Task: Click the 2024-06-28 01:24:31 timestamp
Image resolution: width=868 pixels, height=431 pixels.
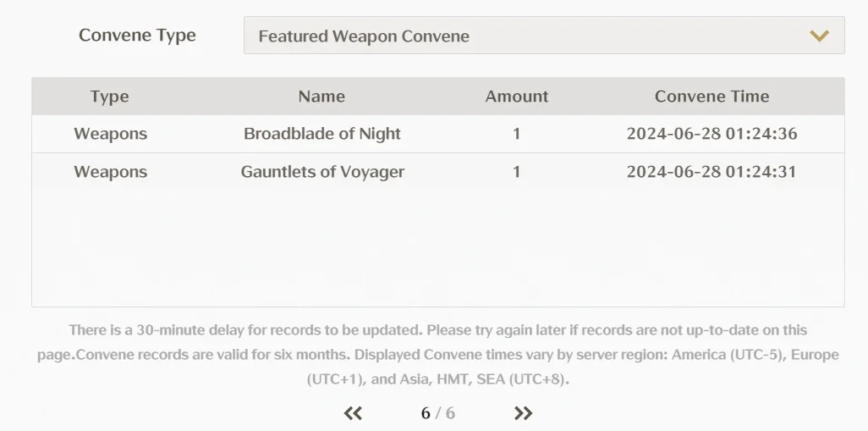Action: click(x=711, y=172)
